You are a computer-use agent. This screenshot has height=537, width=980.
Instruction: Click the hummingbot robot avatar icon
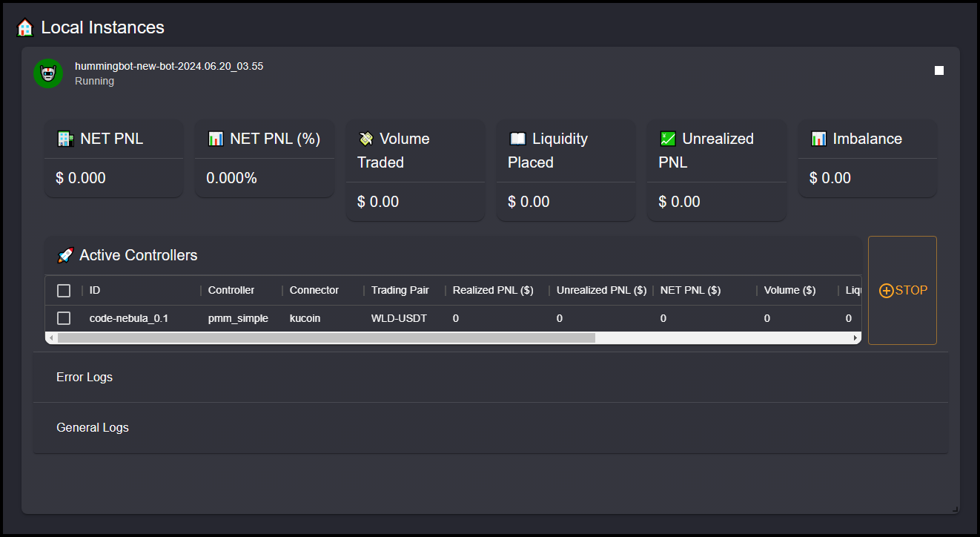click(x=47, y=73)
